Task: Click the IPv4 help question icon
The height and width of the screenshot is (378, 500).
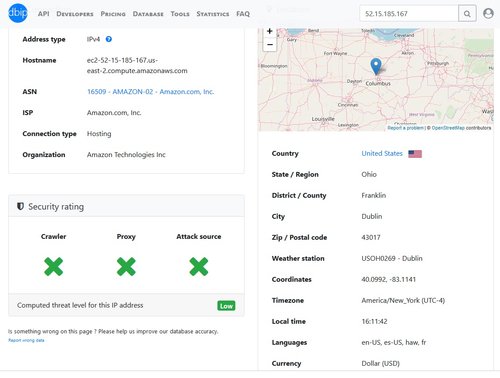Action: pyautogui.click(x=109, y=39)
